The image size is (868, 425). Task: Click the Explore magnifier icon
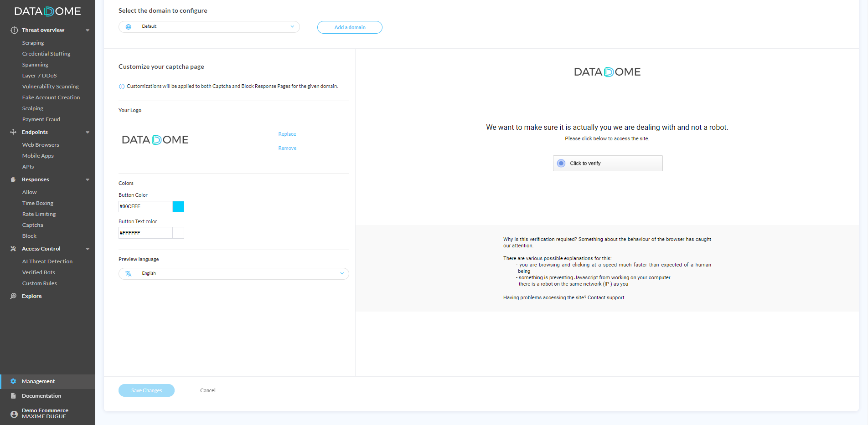pos(13,296)
